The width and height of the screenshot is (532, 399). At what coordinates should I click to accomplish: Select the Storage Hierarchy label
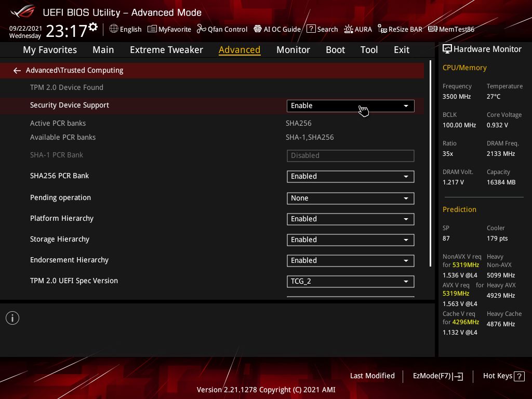tap(60, 239)
